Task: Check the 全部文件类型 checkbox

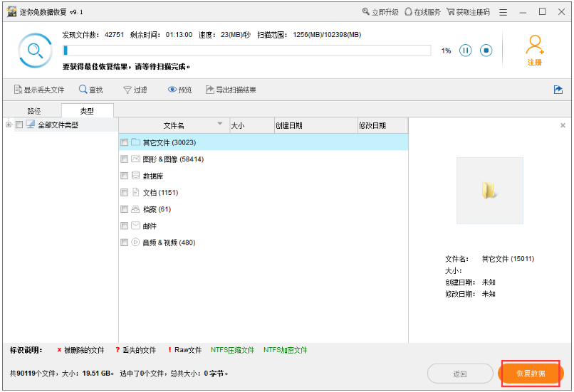Action: (19, 125)
